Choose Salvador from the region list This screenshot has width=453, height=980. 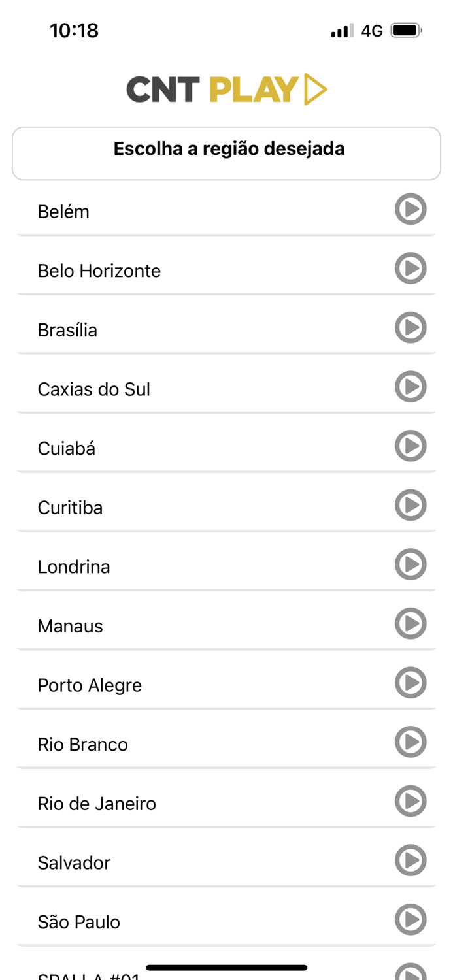74,863
